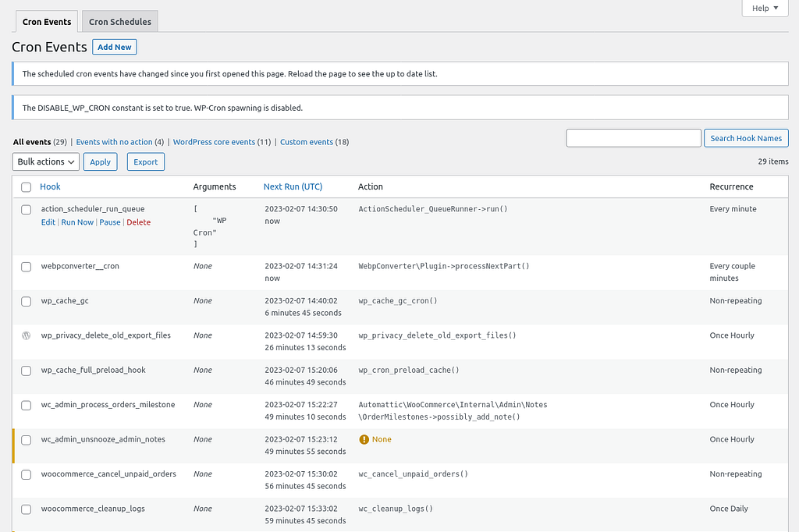Filter by Events with no action

click(114, 142)
